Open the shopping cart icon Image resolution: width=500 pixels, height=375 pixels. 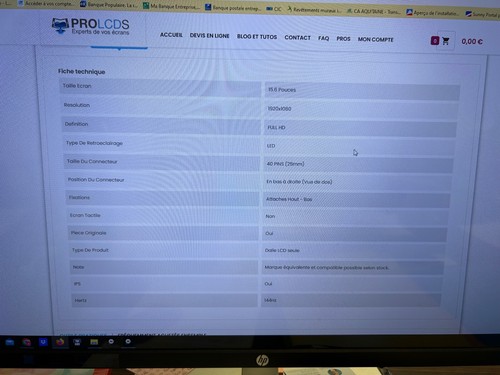(446, 41)
